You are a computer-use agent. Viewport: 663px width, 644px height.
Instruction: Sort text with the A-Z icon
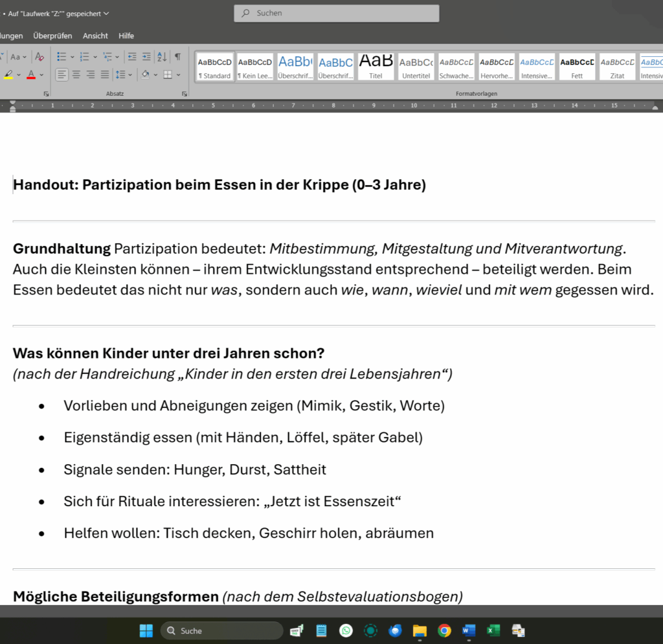tap(162, 56)
